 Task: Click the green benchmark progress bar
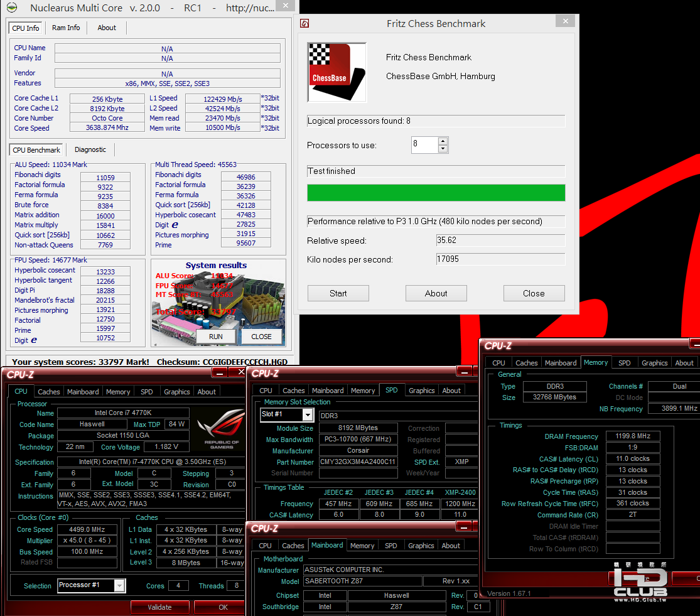[436, 193]
